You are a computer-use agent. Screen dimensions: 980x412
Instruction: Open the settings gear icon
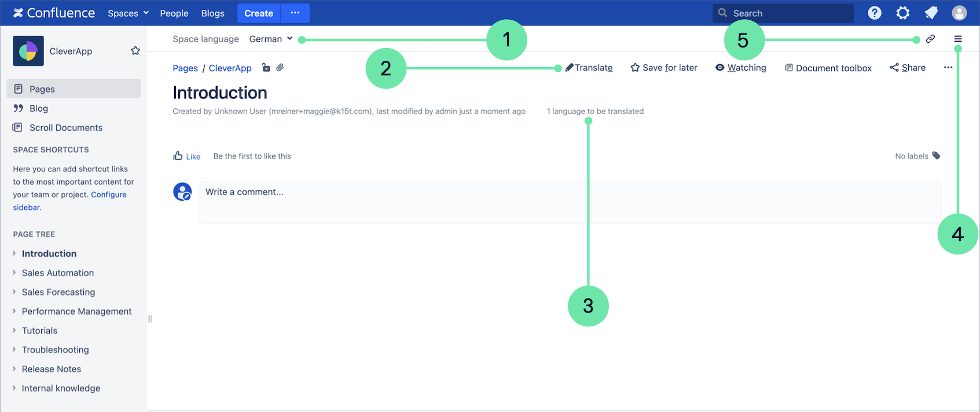point(902,13)
